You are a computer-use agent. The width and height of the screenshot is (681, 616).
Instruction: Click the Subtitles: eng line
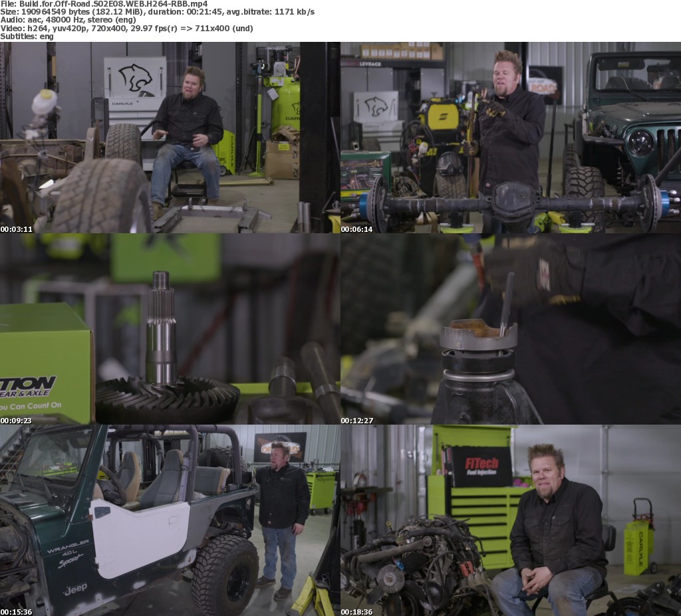27,36
